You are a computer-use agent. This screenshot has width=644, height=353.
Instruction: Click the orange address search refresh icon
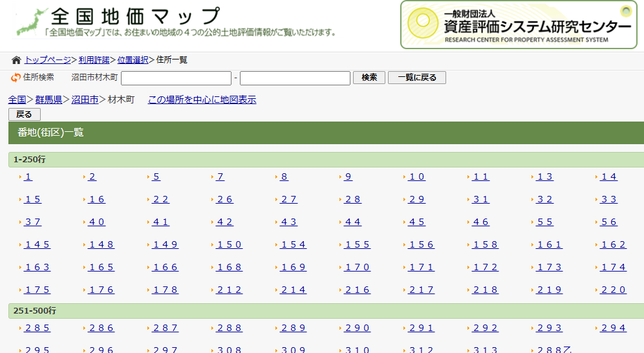[16, 78]
